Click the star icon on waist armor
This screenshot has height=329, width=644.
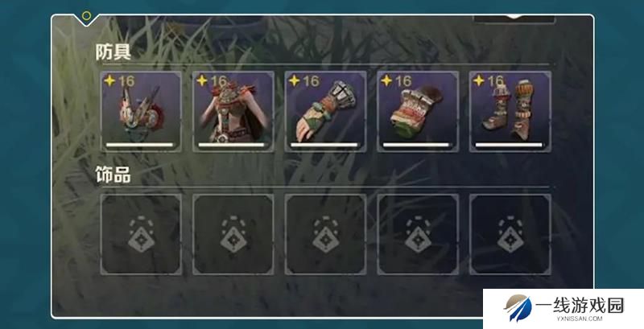click(x=386, y=80)
